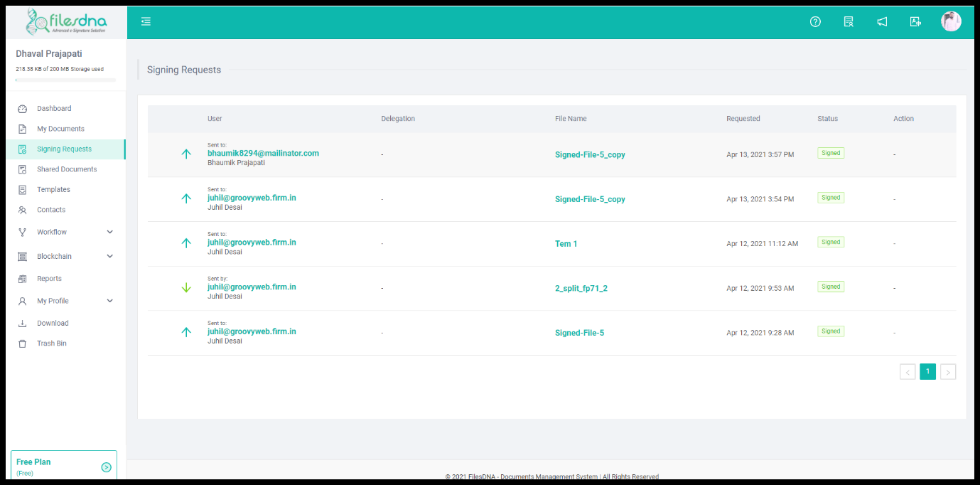This screenshot has height=485, width=980.
Task: Open juhil email in 2_split_fp71_2 row
Action: 252,287
